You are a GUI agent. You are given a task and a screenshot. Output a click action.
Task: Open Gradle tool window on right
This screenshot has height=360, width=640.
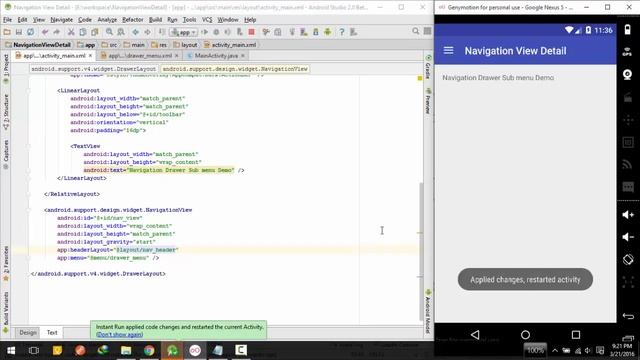428,68
